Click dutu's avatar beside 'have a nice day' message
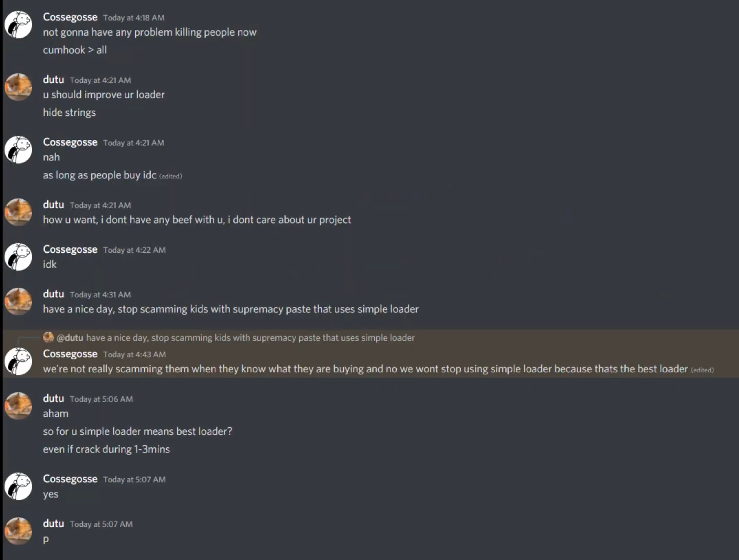 tap(18, 301)
